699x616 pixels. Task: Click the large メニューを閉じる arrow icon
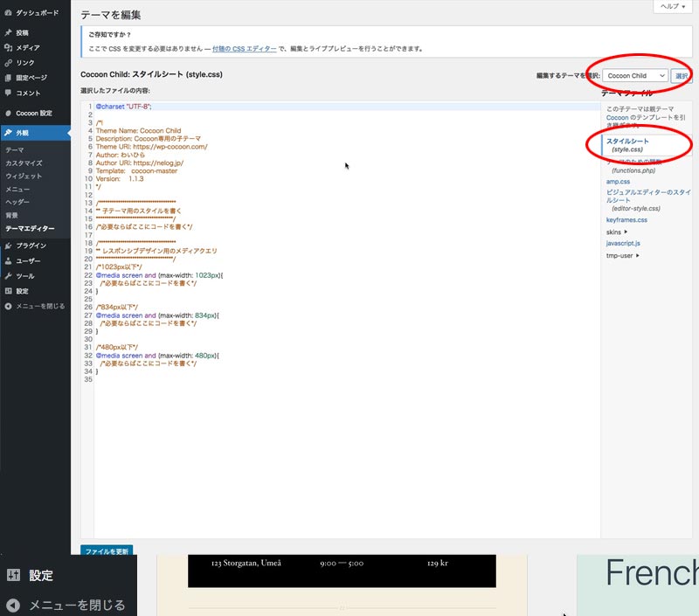tap(13, 605)
